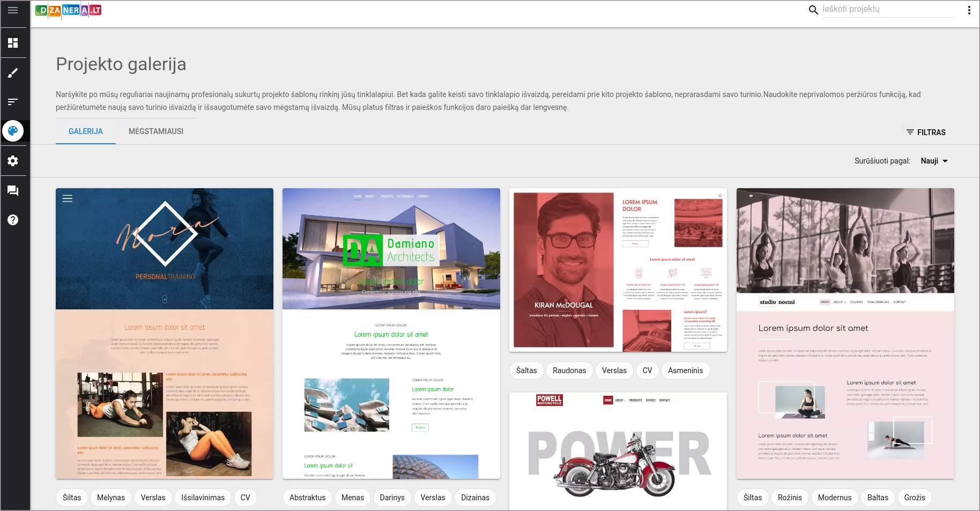
Task: Click the palette gallery icon
Action: coord(13,131)
